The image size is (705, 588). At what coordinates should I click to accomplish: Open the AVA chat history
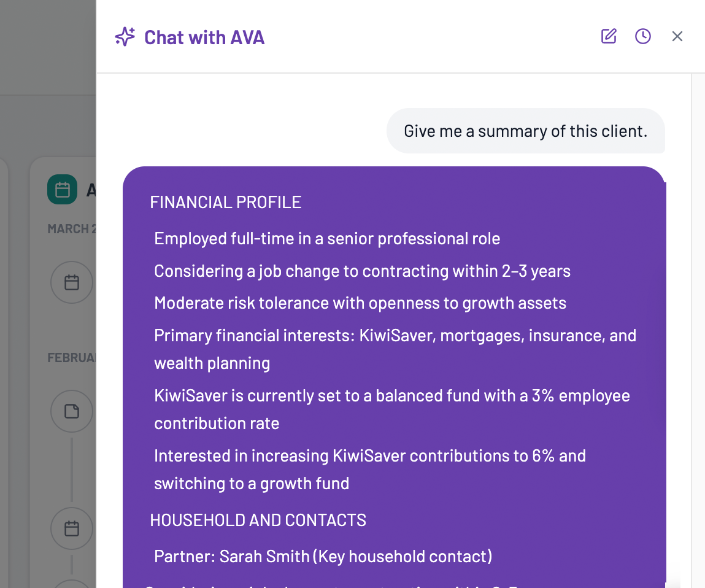642,36
